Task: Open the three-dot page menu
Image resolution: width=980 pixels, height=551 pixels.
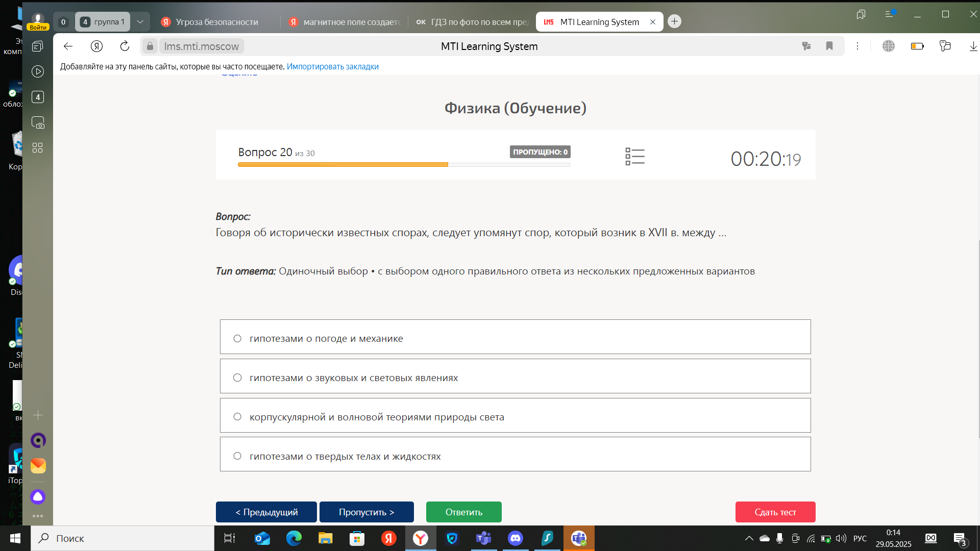Action: point(857,46)
